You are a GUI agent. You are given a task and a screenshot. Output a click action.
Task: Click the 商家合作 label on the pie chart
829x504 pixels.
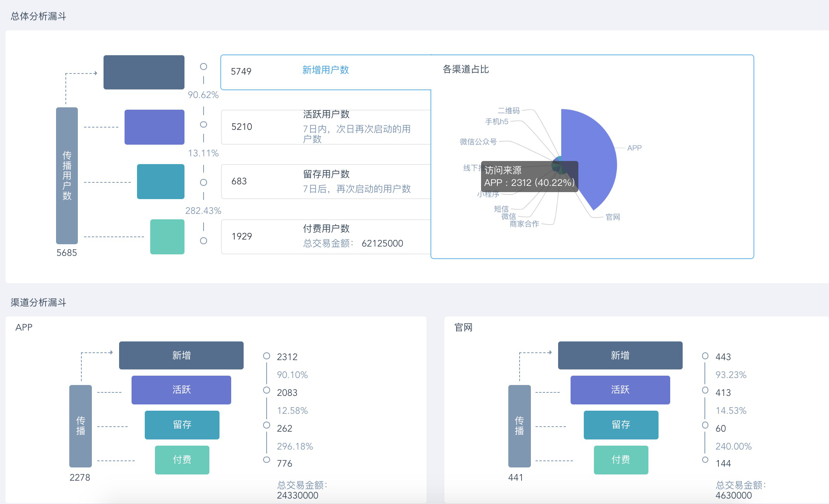click(524, 224)
